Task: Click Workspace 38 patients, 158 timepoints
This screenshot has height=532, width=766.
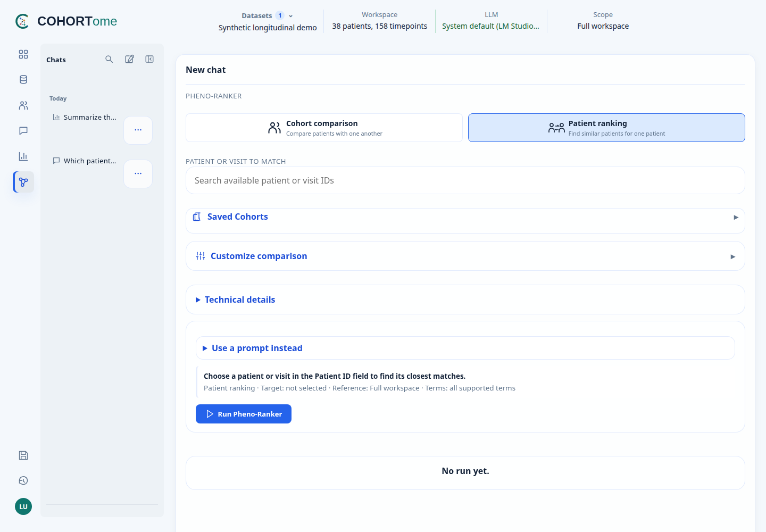Action: click(380, 26)
